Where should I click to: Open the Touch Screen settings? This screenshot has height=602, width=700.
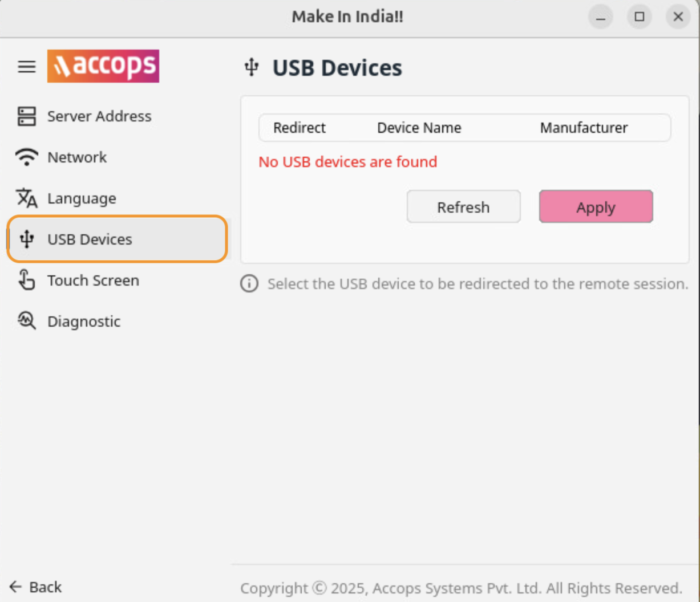[x=93, y=280]
